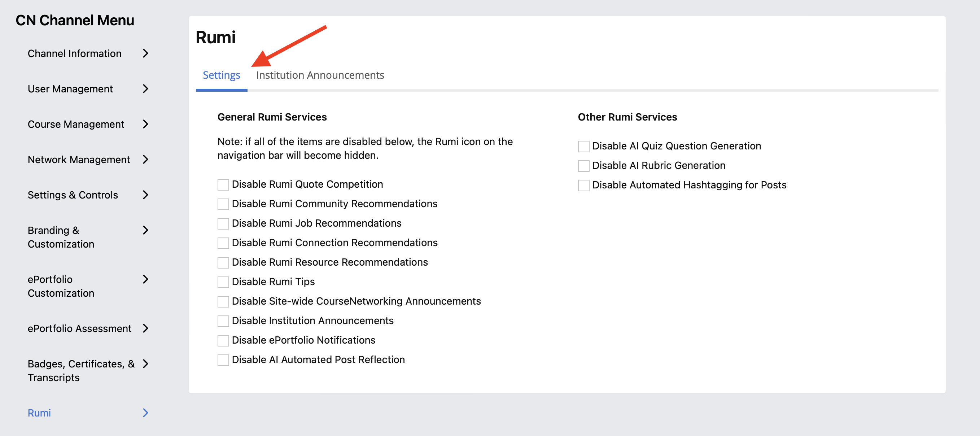This screenshot has height=436, width=980.
Task: Check Disable AI Rubric Generation
Action: pos(583,166)
